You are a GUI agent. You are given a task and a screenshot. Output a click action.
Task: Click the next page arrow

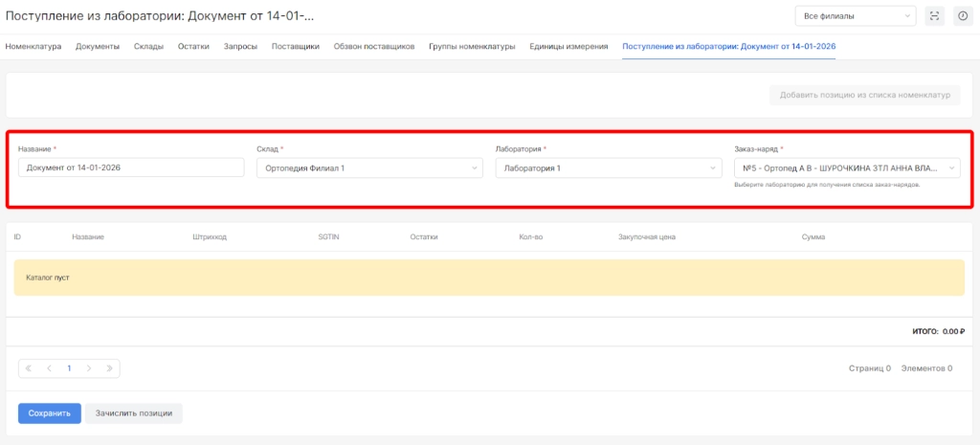[89, 367]
